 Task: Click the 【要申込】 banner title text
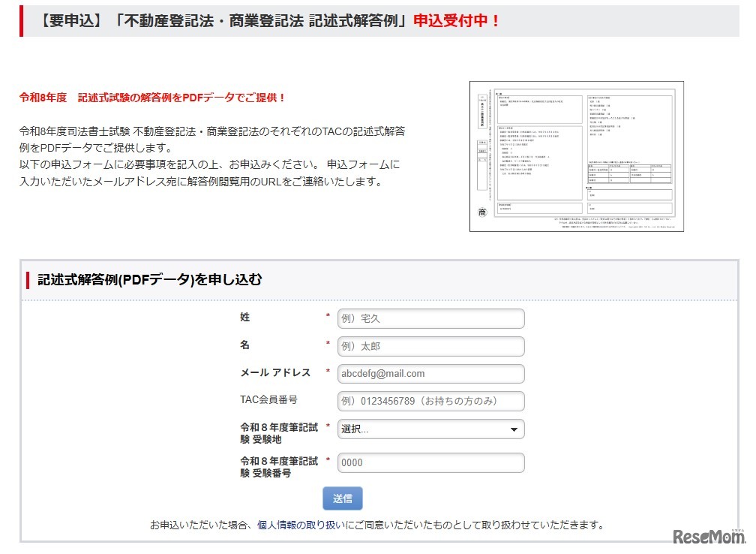223,21
